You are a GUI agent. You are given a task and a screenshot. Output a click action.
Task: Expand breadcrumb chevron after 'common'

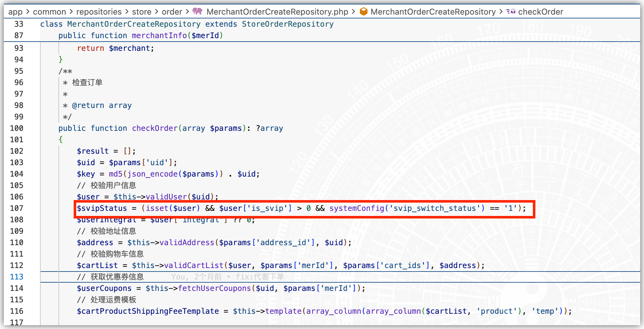tap(71, 12)
